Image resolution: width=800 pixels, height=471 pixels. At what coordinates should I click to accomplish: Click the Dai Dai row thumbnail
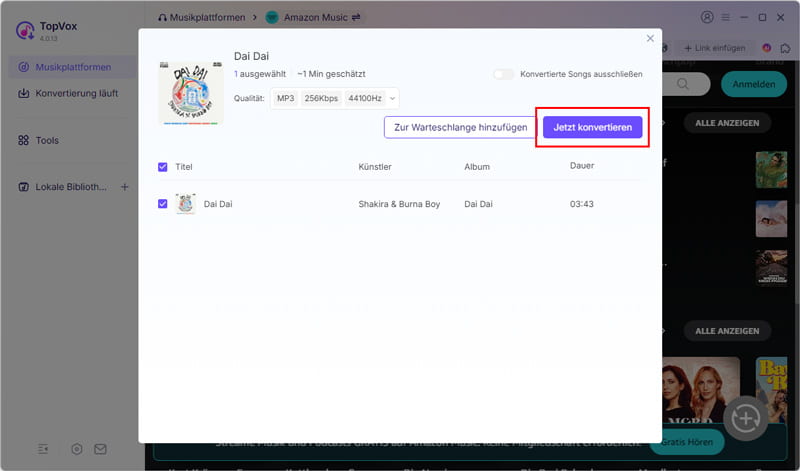pyautogui.click(x=186, y=204)
